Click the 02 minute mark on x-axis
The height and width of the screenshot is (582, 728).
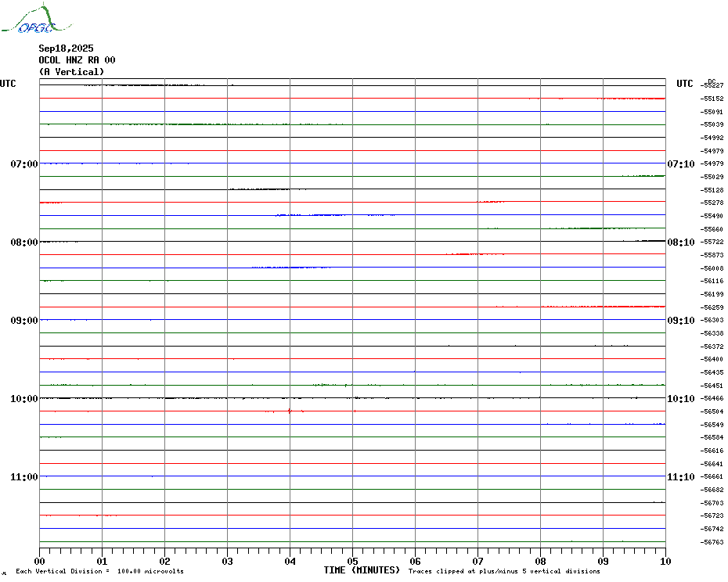point(165,561)
